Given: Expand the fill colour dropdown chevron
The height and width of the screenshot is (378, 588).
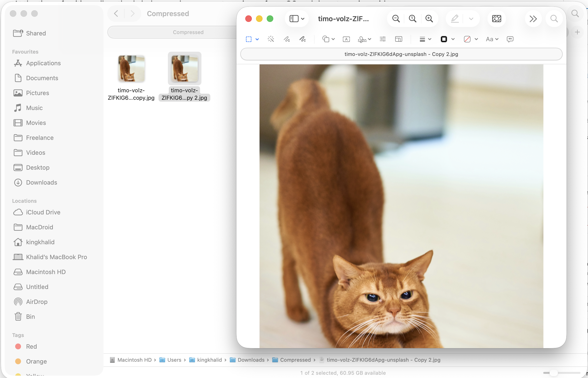Looking at the screenshot, I should pyautogui.click(x=476, y=39).
